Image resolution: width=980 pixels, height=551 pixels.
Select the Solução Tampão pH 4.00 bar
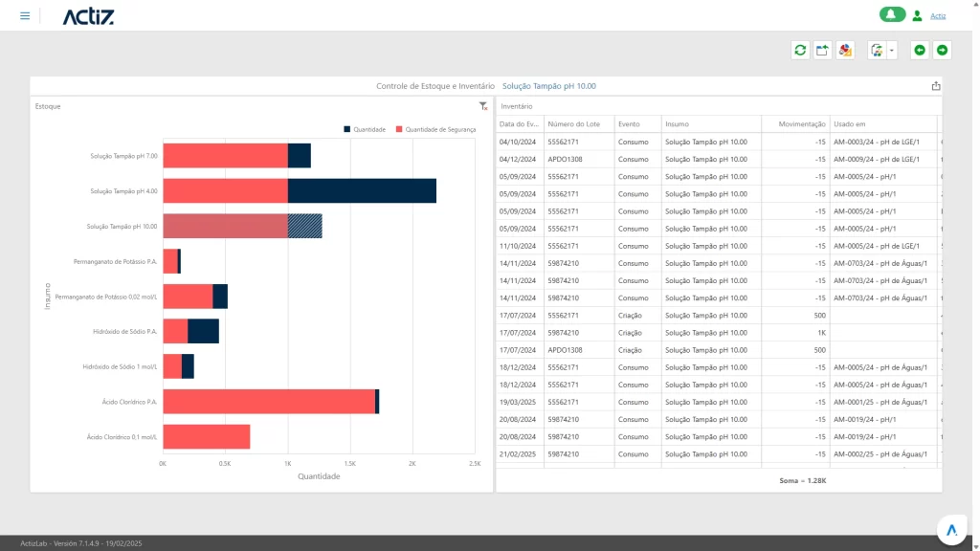362,191
